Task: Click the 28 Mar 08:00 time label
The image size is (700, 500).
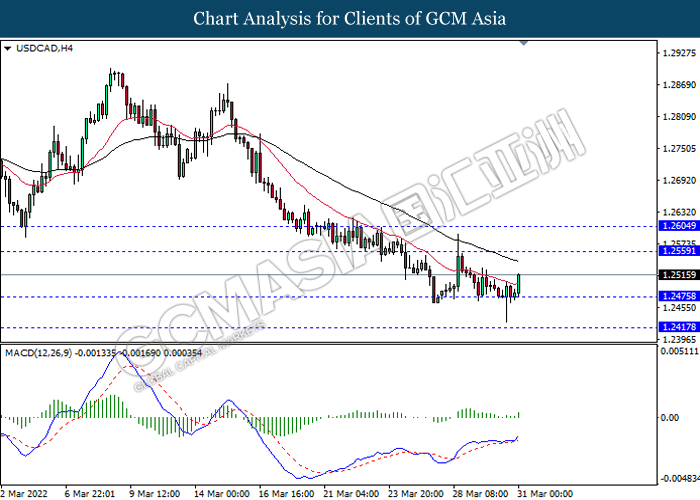Action: click(481, 493)
